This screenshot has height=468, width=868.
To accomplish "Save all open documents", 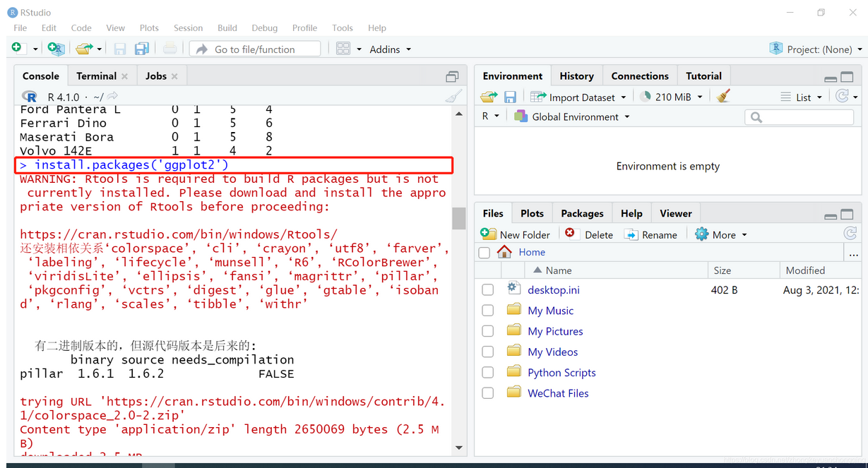I will pos(142,49).
